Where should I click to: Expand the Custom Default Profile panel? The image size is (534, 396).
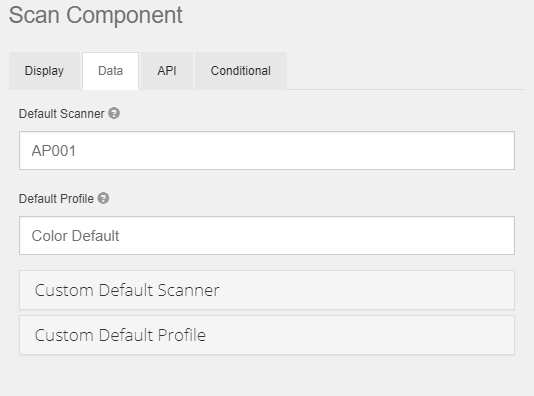[x=267, y=335]
